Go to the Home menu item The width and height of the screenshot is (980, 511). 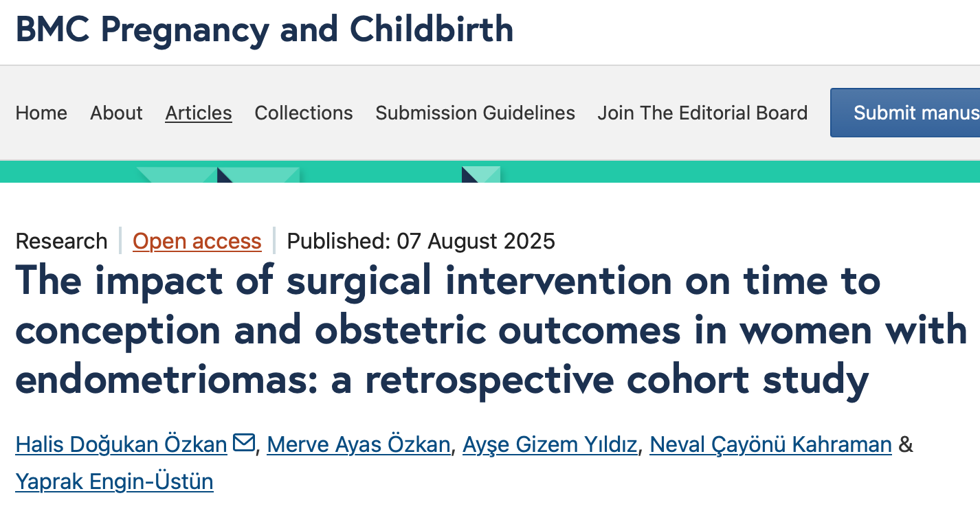41,113
